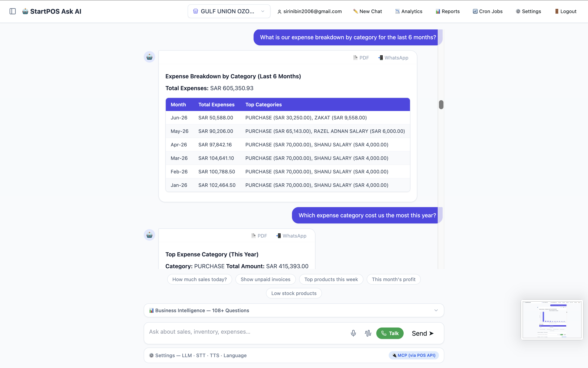Click the Logout link
This screenshot has width=588, height=368.
[x=566, y=11]
